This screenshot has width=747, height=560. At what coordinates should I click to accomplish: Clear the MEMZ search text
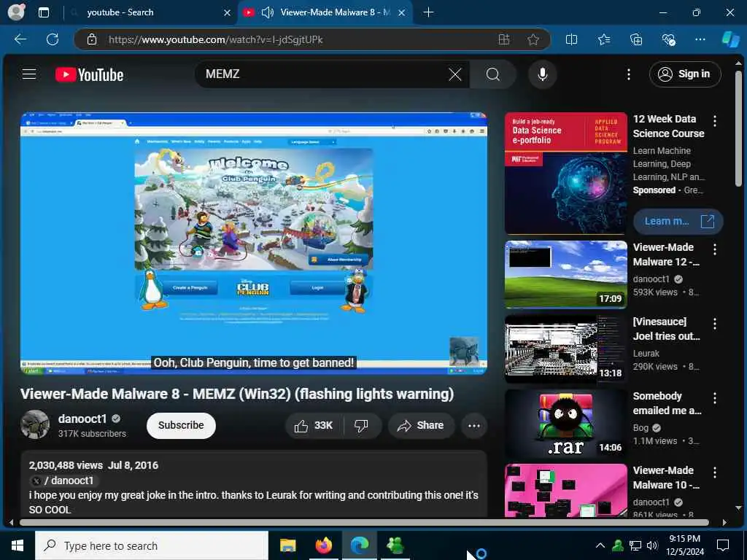455,74
